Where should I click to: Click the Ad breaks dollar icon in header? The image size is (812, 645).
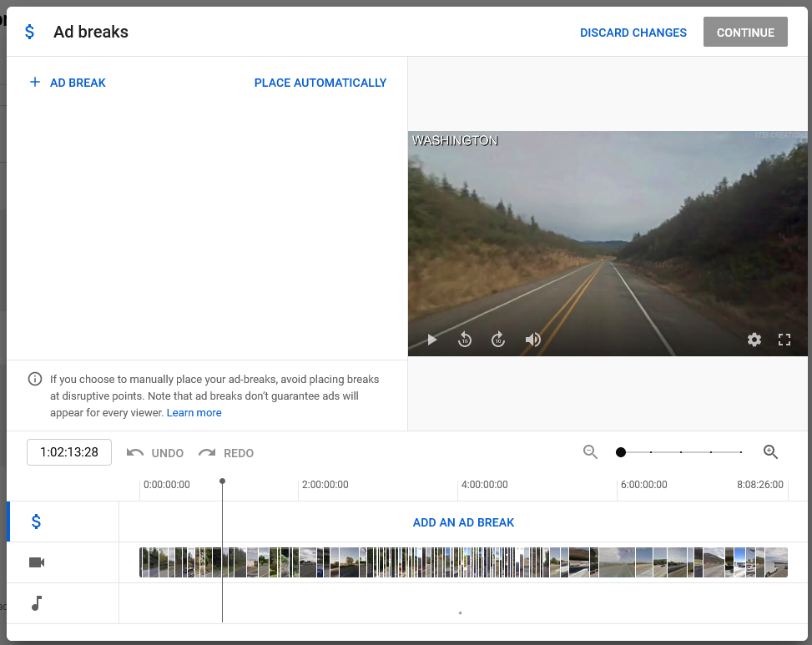pos(29,32)
